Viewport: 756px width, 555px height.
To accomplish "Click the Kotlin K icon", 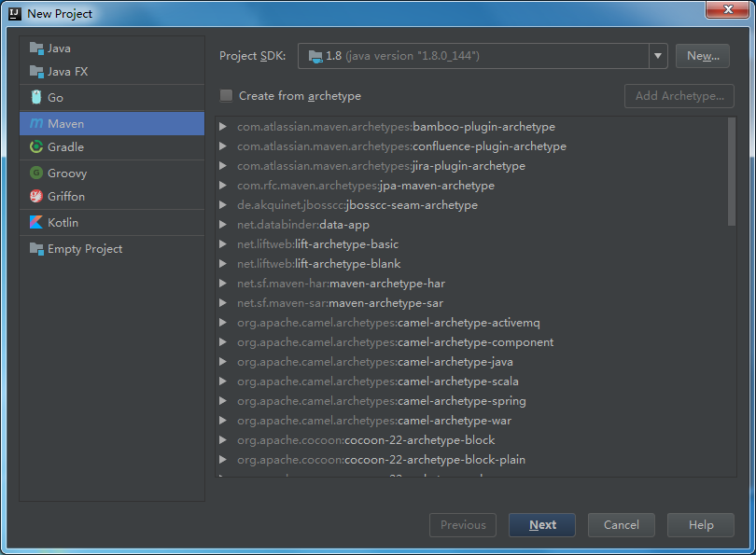I will coord(36,222).
